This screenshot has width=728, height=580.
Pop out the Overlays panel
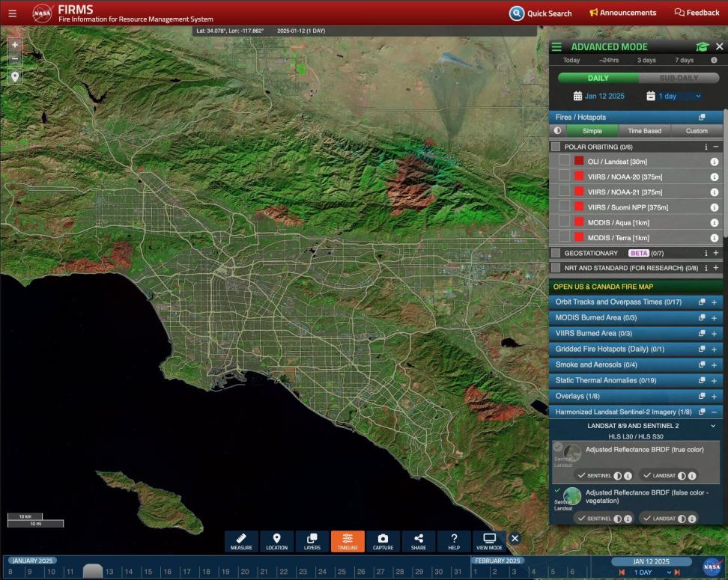(x=702, y=396)
